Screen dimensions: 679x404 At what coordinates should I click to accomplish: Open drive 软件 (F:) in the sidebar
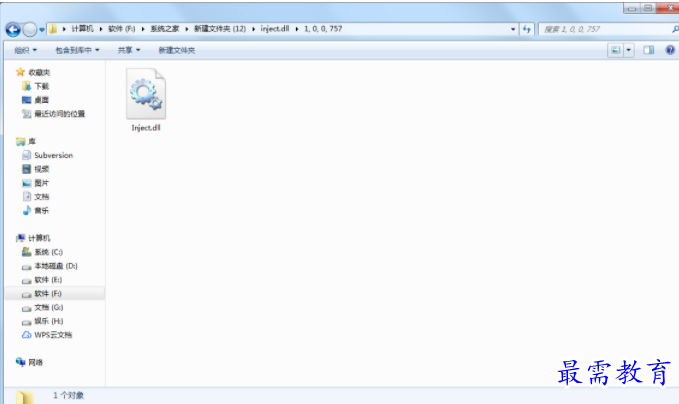[x=48, y=294]
